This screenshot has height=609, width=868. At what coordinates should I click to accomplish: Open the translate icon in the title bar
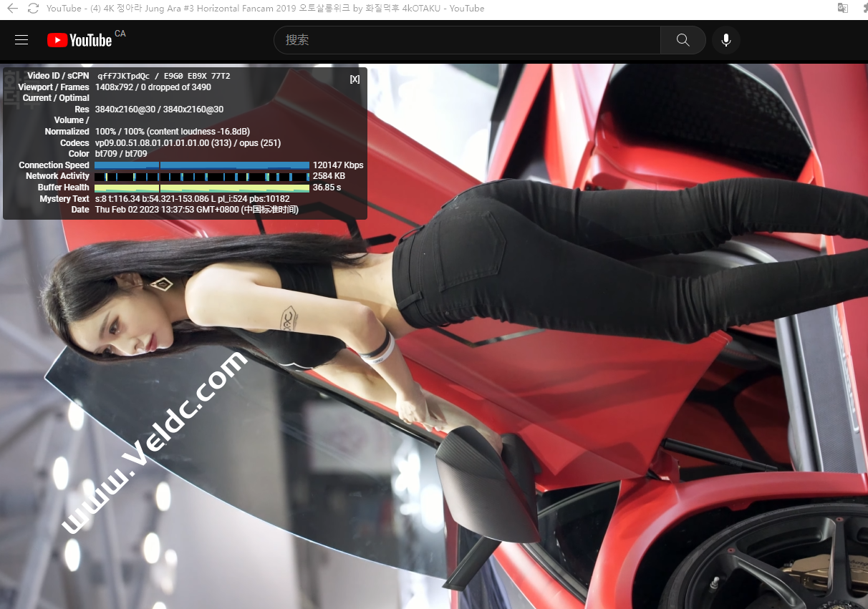pos(843,8)
